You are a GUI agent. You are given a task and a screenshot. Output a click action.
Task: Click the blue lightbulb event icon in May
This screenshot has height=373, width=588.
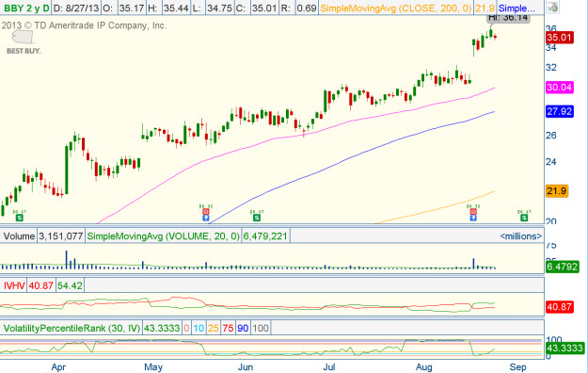[x=205, y=218]
